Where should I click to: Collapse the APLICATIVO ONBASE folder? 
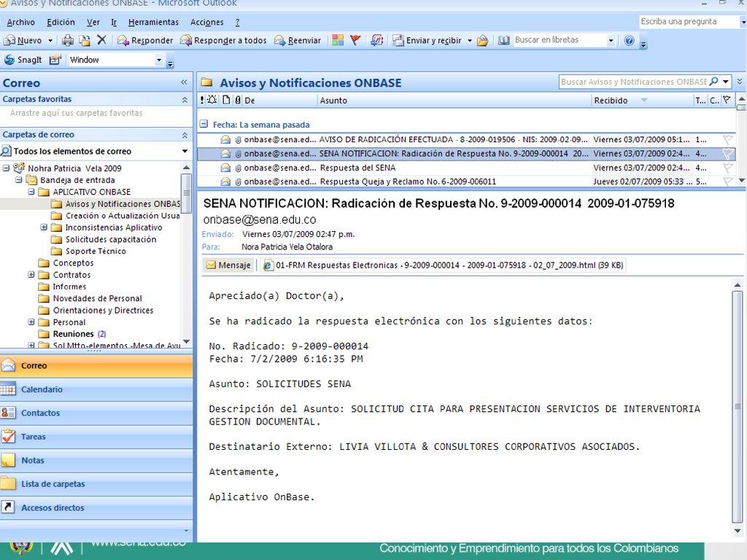pyautogui.click(x=31, y=192)
